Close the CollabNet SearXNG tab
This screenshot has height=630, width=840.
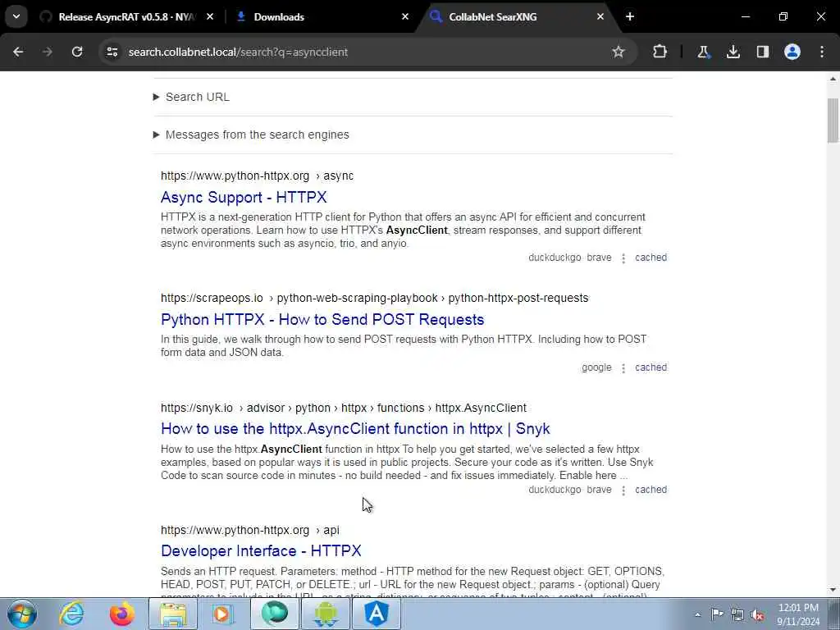(600, 16)
